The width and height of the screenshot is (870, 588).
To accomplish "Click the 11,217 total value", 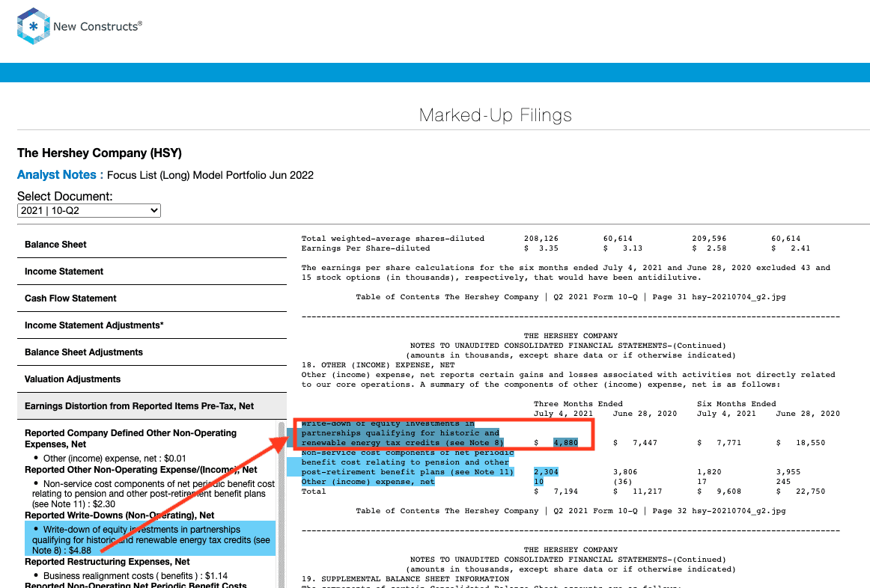I will (x=647, y=491).
